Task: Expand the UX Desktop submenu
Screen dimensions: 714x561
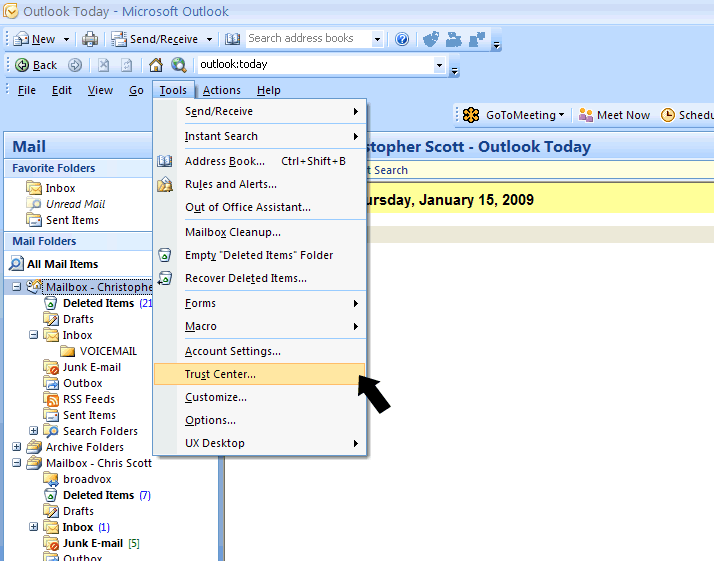Action: [260, 444]
